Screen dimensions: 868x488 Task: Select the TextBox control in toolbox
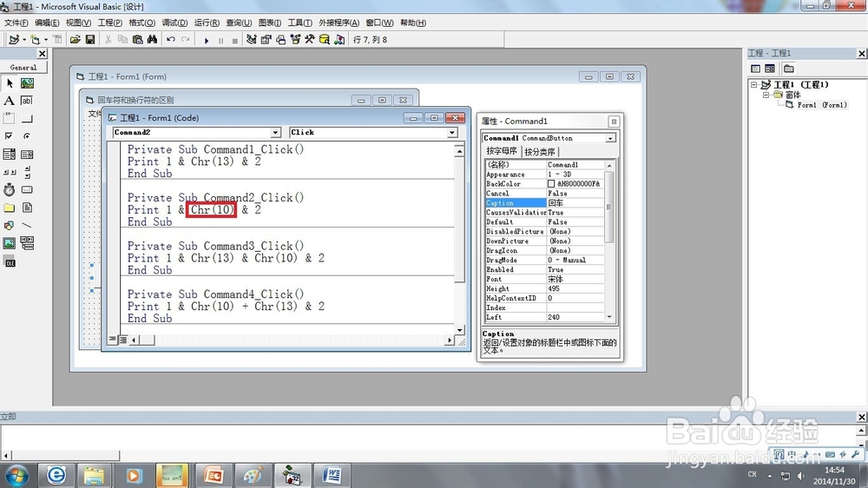[27, 101]
